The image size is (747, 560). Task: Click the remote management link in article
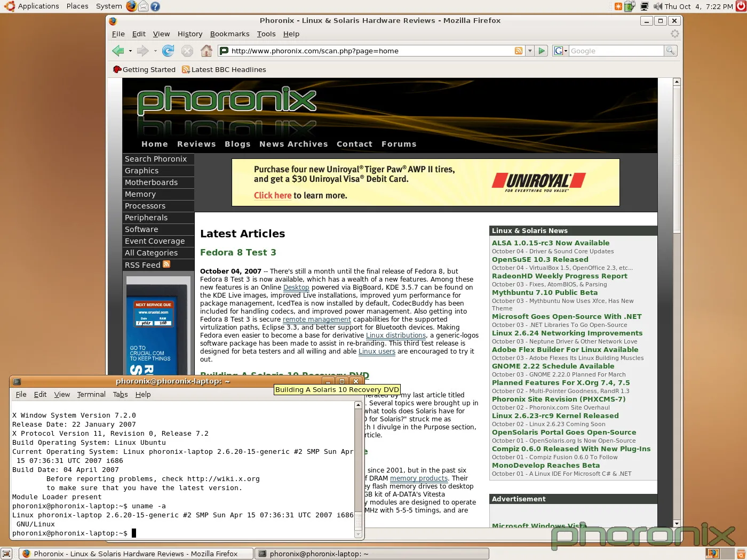(x=316, y=319)
